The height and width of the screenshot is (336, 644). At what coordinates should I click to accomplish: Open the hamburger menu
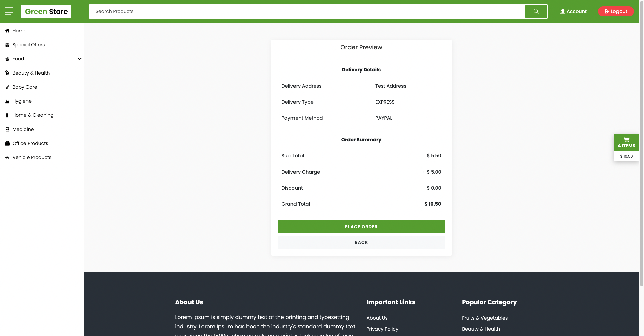9,11
